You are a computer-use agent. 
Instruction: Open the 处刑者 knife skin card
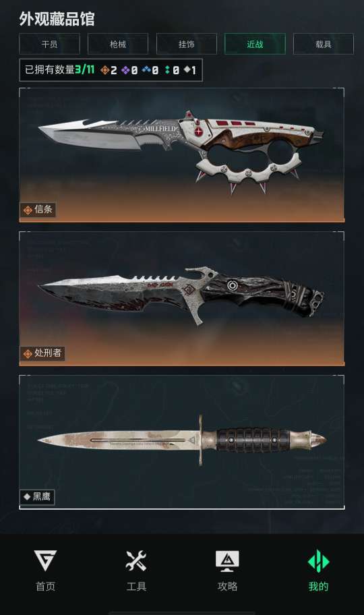(181, 299)
